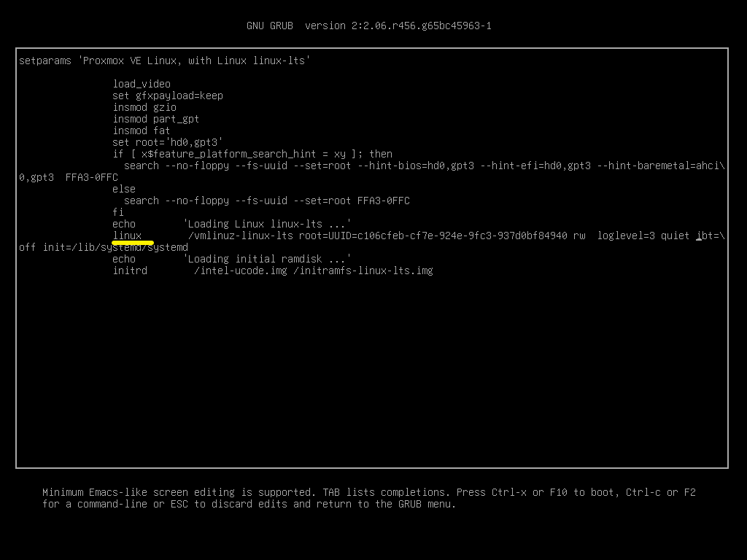Click the 'search --no-floppy --fs-uuid --set=root FFA3-0FFC' line
The width and height of the screenshot is (747, 560).
(267, 201)
